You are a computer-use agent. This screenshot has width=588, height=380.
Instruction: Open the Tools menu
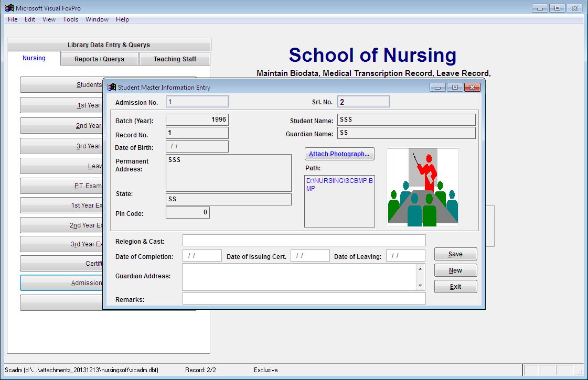(70, 19)
